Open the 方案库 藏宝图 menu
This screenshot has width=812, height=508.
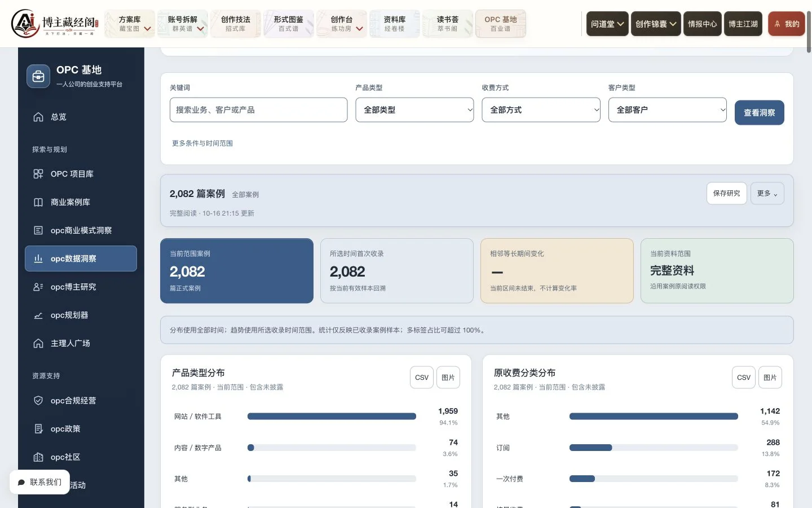point(130,24)
